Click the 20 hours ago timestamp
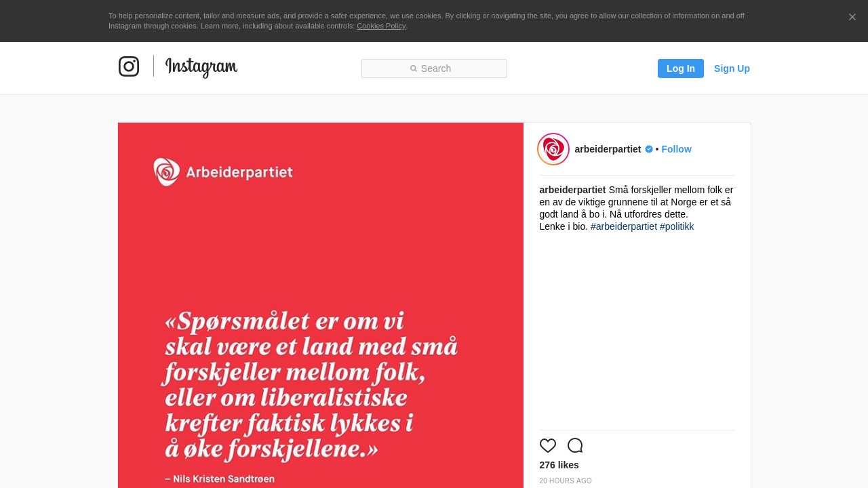The width and height of the screenshot is (868, 488). [566, 481]
